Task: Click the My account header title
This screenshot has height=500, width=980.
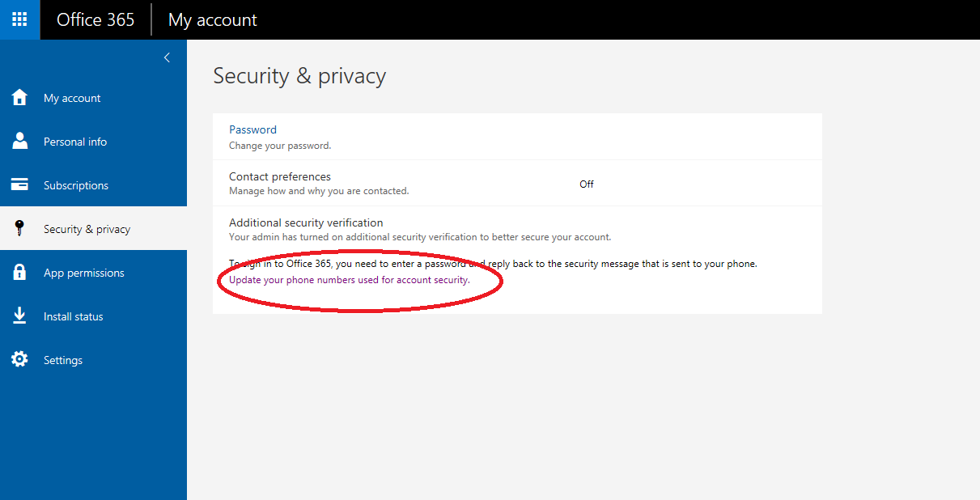Action: click(212, 19)
